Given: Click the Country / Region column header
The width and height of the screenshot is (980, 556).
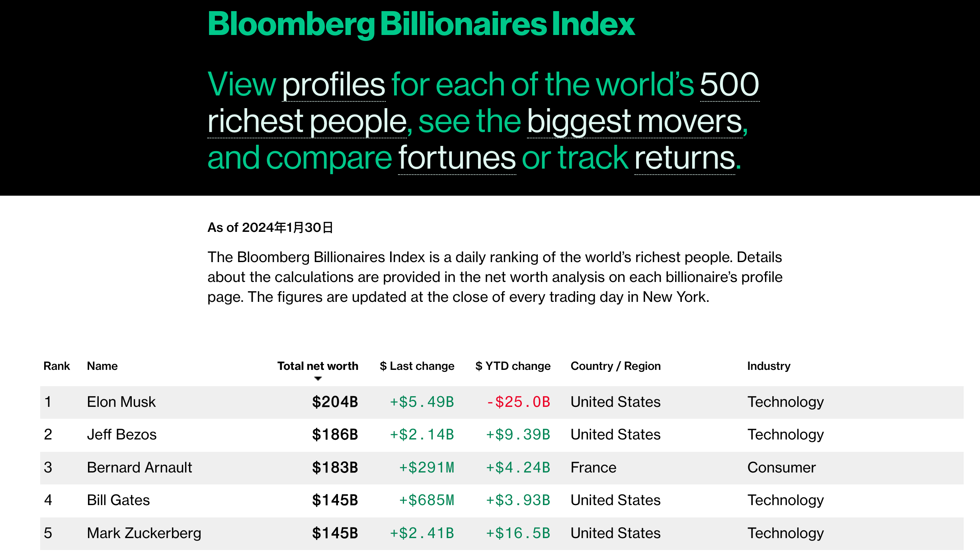Looking at the screenshot, I should [615, 366].
